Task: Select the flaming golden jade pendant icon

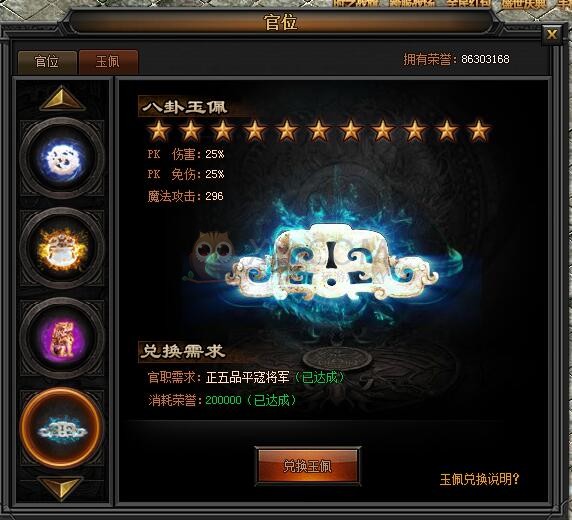Action: click(x=62, y=248)
